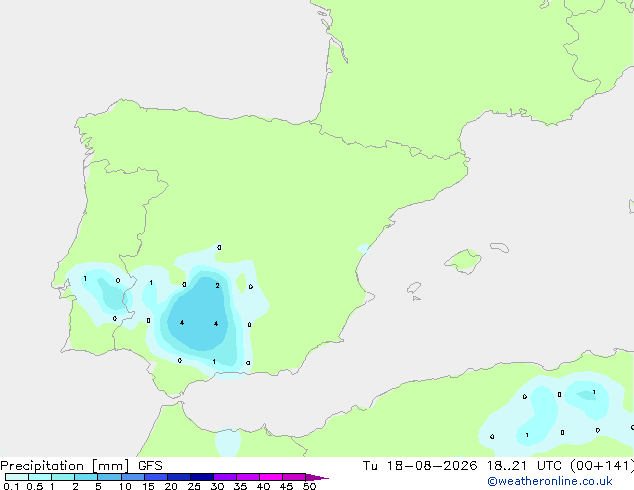Select the 30–35 mm purple legend swatch
Screen dimensions: 634x490
[x=225, y=477]
